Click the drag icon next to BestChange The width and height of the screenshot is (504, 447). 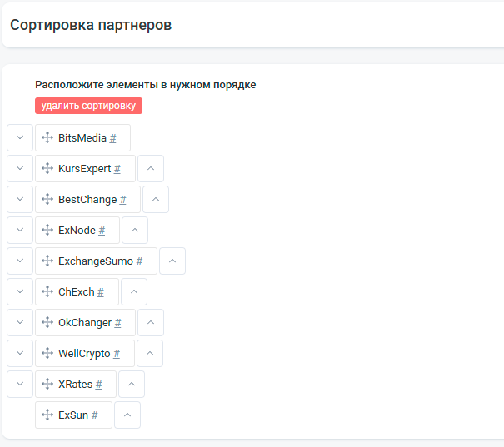point(47,199)
